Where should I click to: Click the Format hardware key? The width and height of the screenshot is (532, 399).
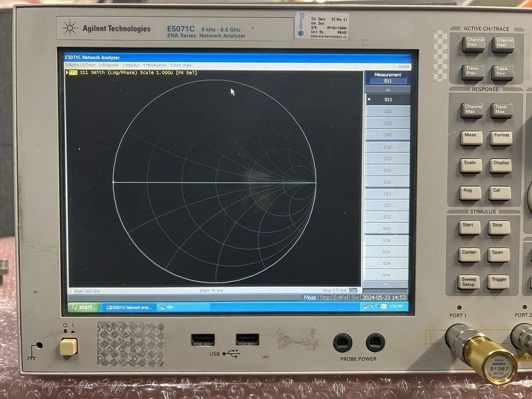click(x=501, y=138)
